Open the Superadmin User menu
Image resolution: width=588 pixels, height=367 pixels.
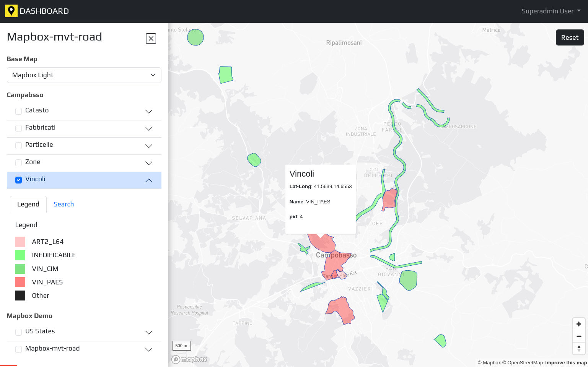(x=551, y=11)
